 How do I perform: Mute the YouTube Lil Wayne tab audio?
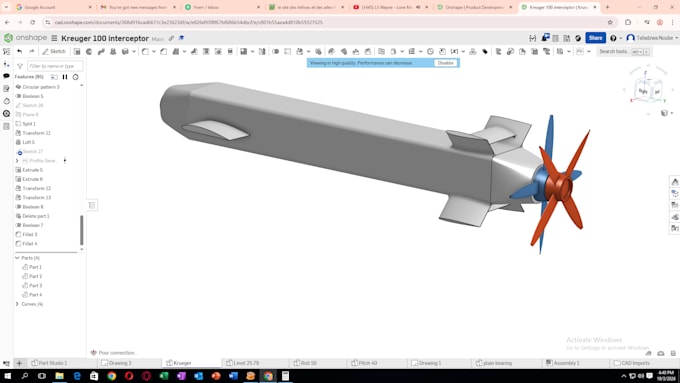pos(418,7)
